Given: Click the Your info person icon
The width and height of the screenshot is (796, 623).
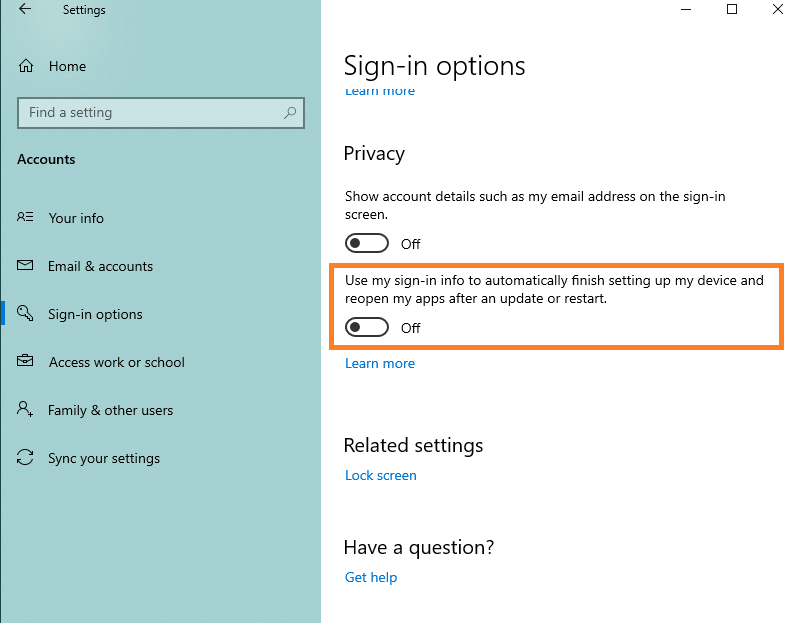Looking at the screenshot, I should coord(26,218).
